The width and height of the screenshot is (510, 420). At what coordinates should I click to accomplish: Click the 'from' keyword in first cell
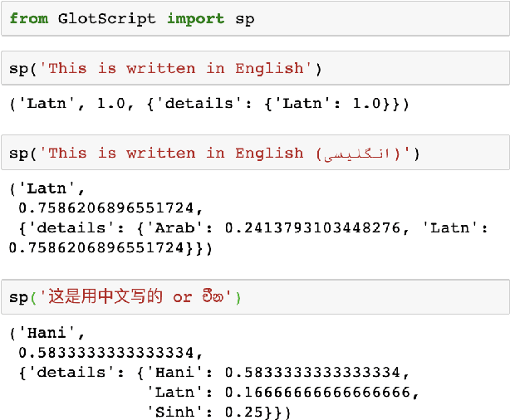(x=28, y=18)
